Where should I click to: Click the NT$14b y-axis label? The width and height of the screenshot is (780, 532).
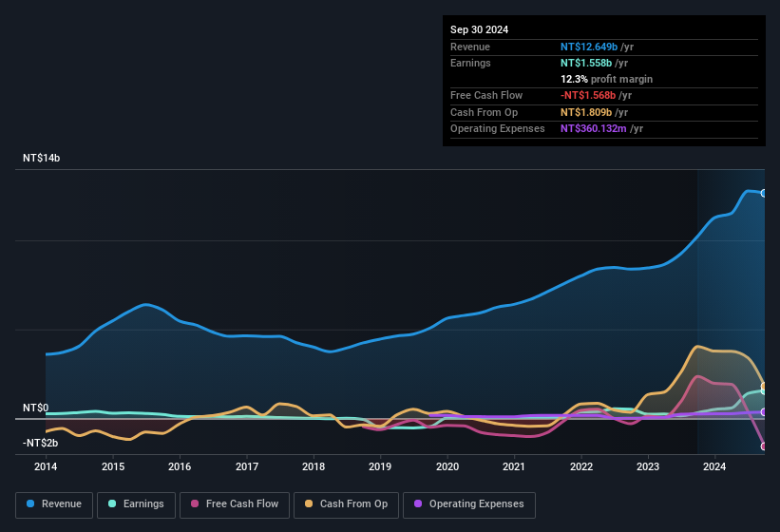click(x=41, y=158)
